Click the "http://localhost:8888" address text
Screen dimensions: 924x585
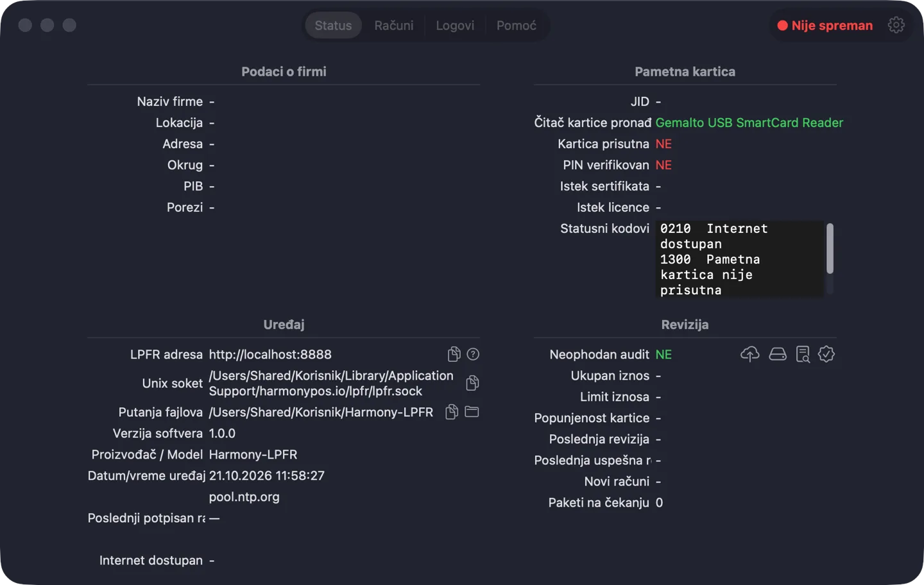pos(270,355)
